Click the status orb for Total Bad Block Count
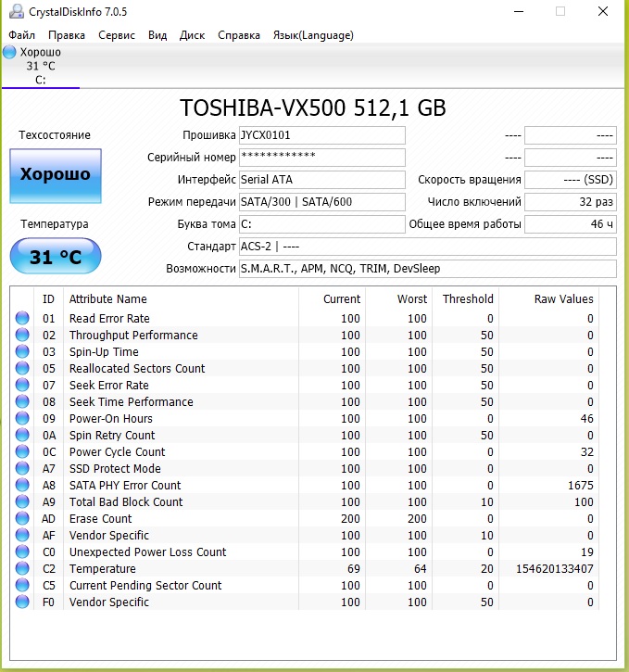The image size is (629, 672). click(x=22, y=501)
